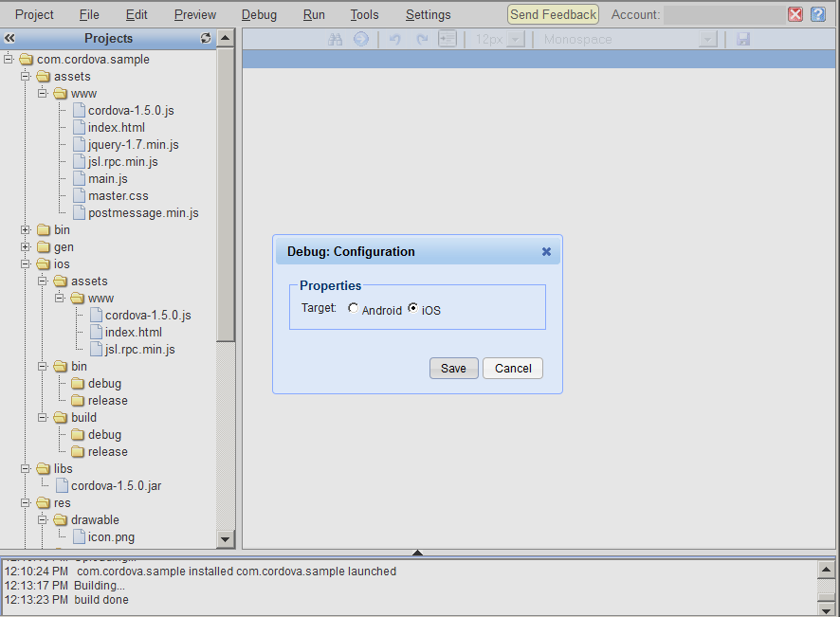Open the Preview menu
Image resolution: width=840 pixels, height=617 pixels.
point(195,15)
